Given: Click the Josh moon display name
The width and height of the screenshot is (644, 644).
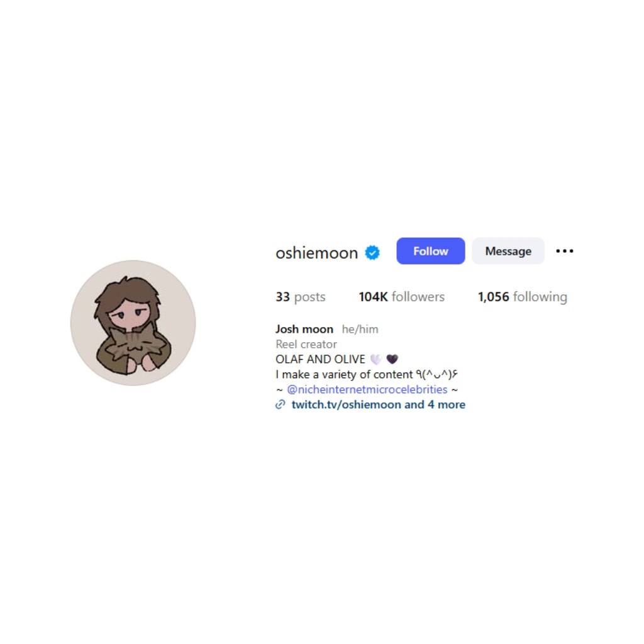Looking at the screenshot, I should [304, 329].
